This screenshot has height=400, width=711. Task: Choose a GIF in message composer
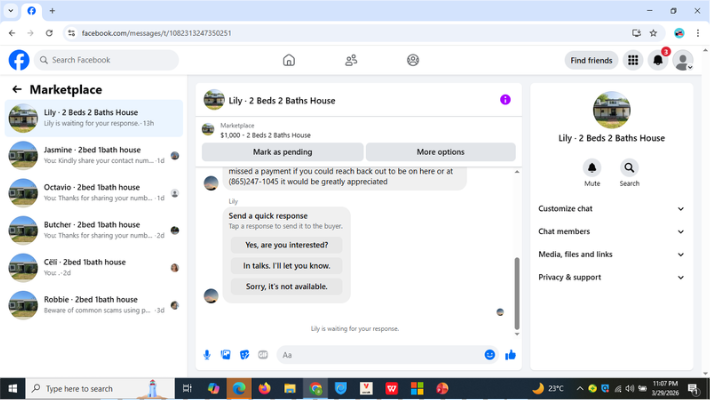(263, 355)
